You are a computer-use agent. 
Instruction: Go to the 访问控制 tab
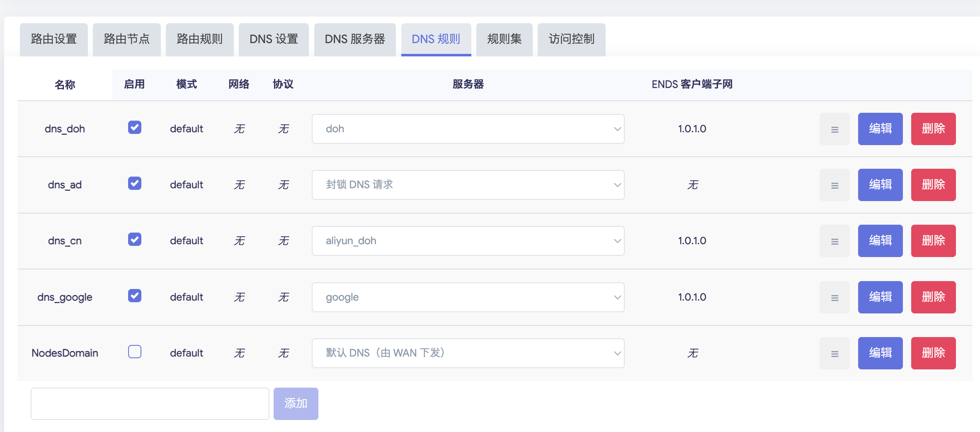[571, 39]
